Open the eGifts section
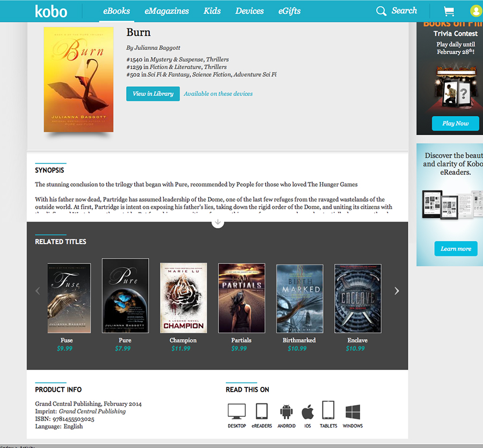The width and height of the screenshot is (483, 448). (x=289, y=11)
